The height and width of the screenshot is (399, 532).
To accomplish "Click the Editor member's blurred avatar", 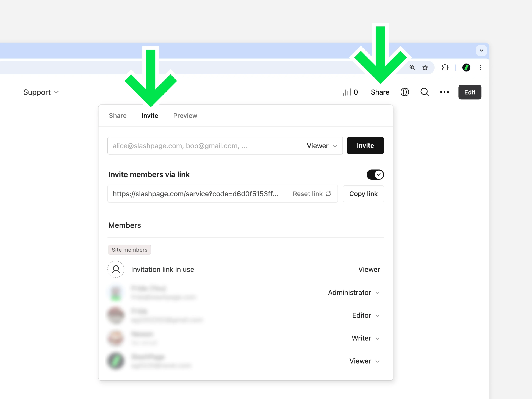I will click(x=116, y=315).
